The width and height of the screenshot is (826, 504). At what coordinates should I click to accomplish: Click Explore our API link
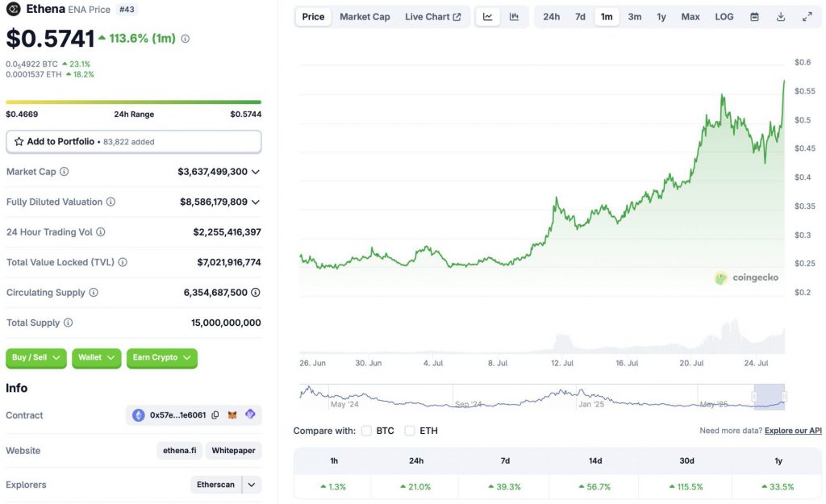[x=793, y=431]
